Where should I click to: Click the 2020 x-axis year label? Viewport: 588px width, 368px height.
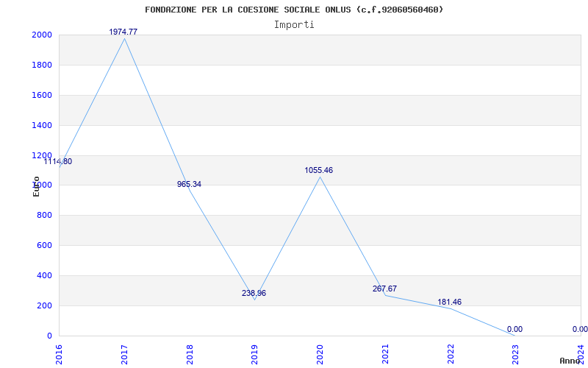tap(320, 355)
